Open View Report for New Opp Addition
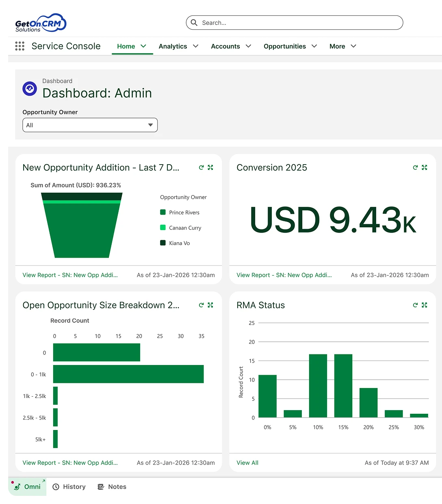This screenshot has height=504, width=442. [70, 275]
